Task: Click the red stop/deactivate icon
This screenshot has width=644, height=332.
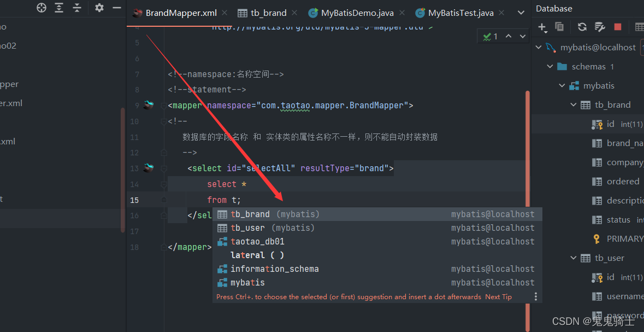Action: point(618,27)
